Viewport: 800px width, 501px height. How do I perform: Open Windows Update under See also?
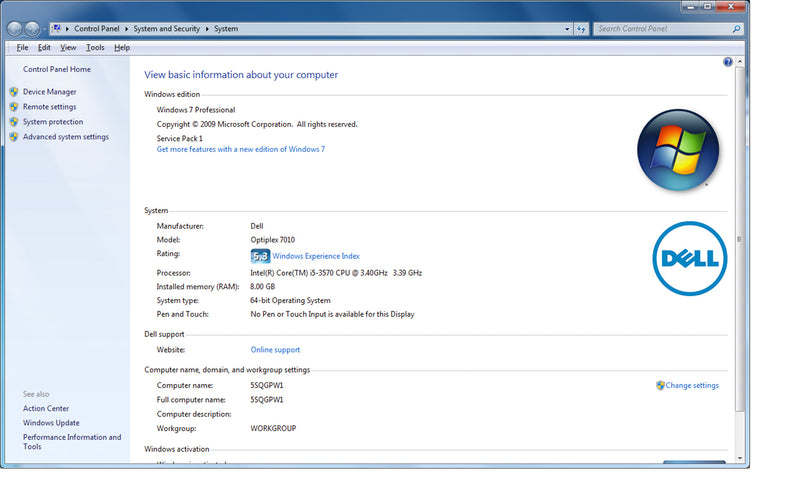pyautogui.click(x=51, y=423)
